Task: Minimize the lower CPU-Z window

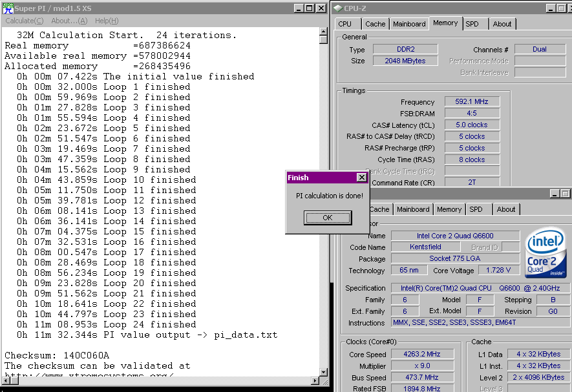Action: point(555,194)
